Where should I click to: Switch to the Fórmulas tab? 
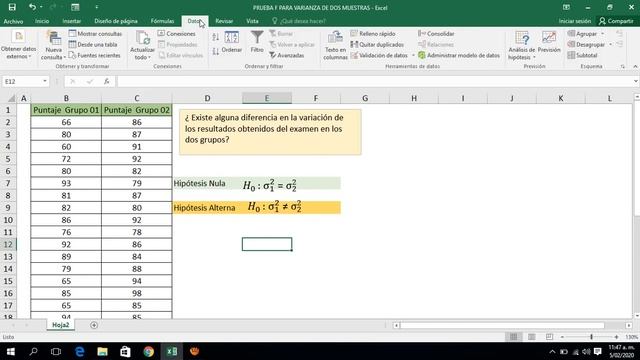pyautogui.click(x=162, y=21)
